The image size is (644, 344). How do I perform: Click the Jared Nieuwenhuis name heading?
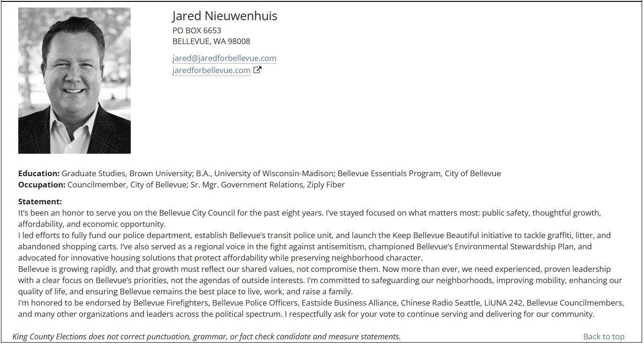(225, 16)
